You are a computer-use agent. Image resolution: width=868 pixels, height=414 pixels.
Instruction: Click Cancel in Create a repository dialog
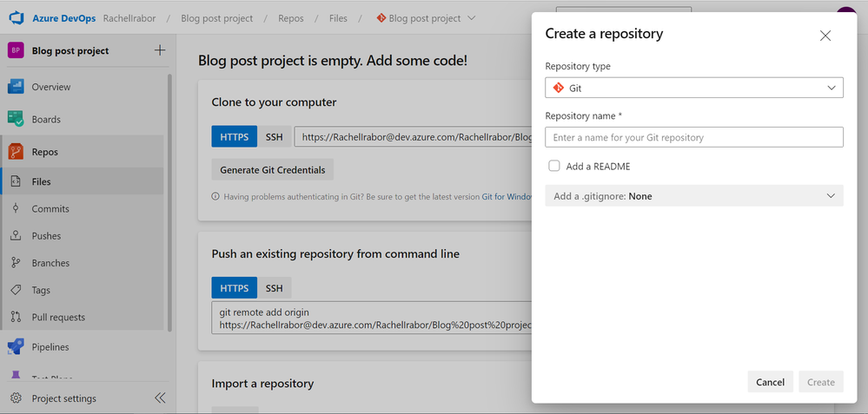click(x=770, y=382)
